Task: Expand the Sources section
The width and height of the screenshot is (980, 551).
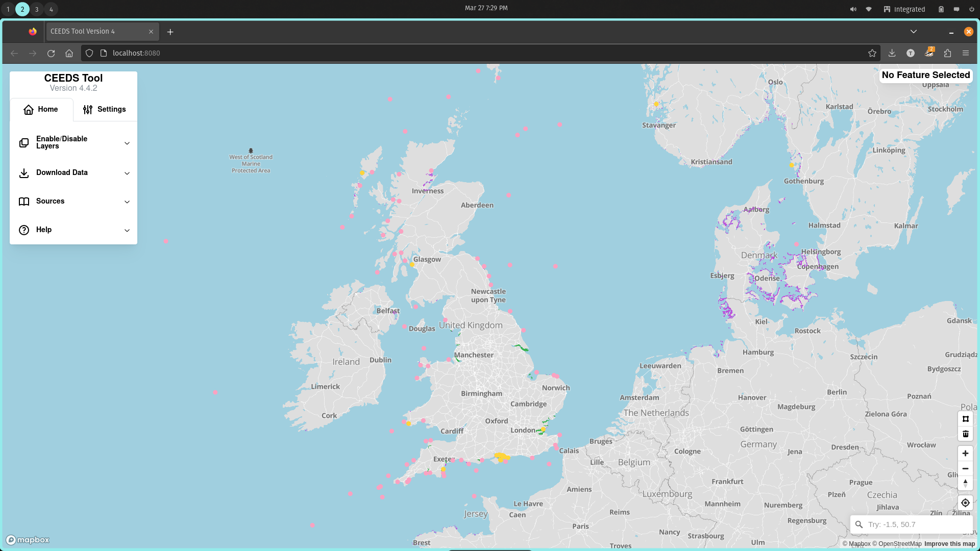Action: tap(73, 201)
